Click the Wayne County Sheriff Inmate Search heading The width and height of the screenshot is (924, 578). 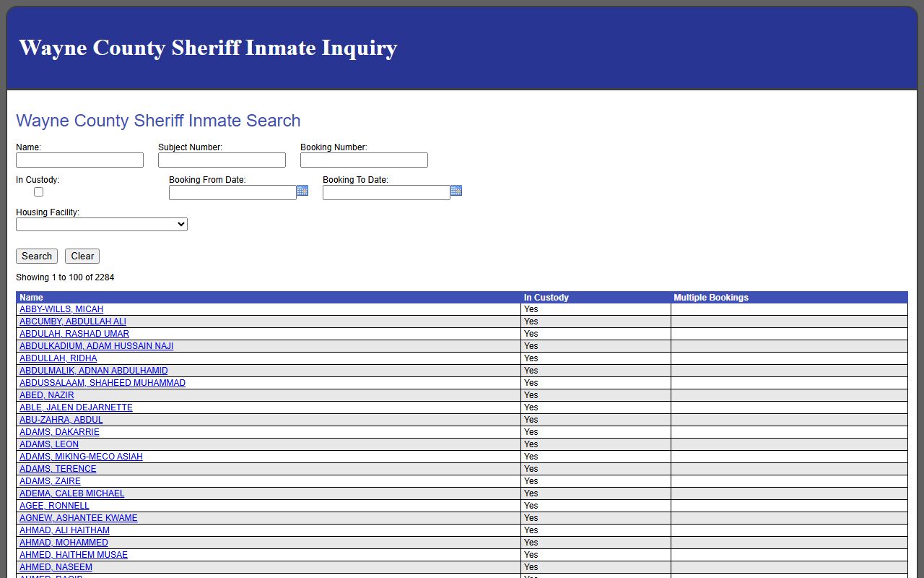(x=158, y=121)
